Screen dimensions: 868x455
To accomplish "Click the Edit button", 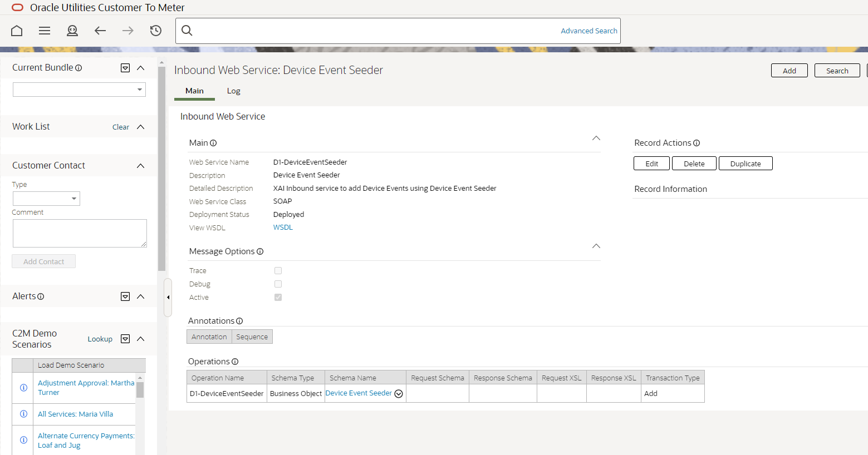I will click(x=652, y=164).
